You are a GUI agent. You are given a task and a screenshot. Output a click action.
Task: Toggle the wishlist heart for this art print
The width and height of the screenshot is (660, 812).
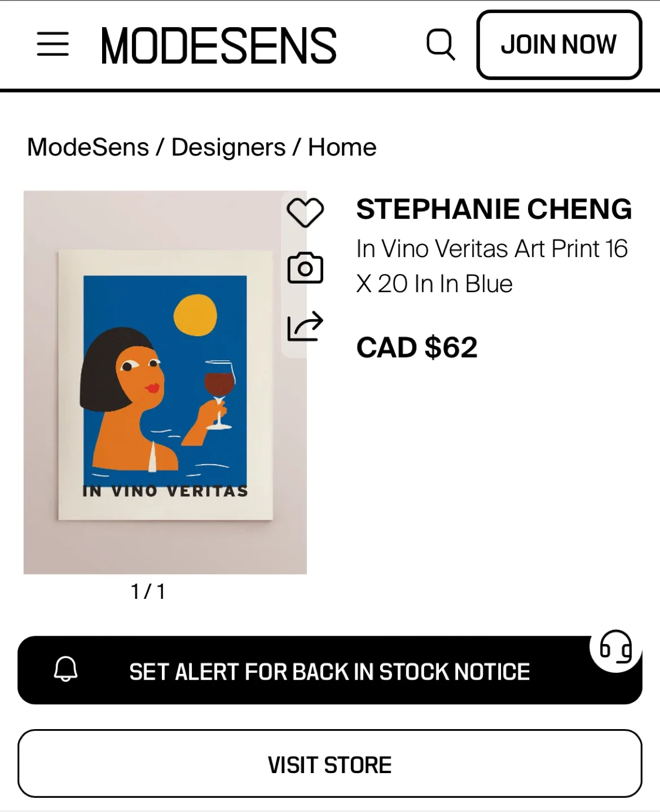pos(305,212)
